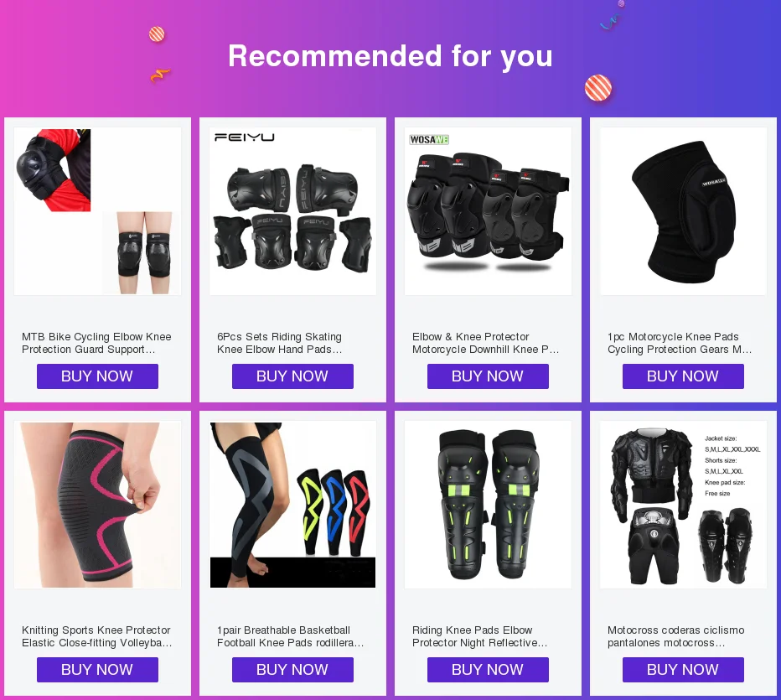Follow the Motocross coderas ciclismo pantalones title
The height and width of the screenshot is (700, 781).
tap(675, 636)
